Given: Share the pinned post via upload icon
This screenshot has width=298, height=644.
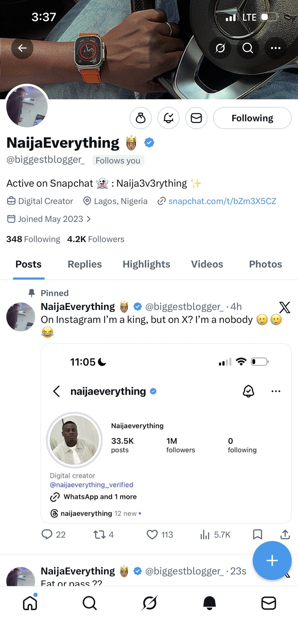Looking at the screenshot, I should pyautogui.click(x=285, y=535).
